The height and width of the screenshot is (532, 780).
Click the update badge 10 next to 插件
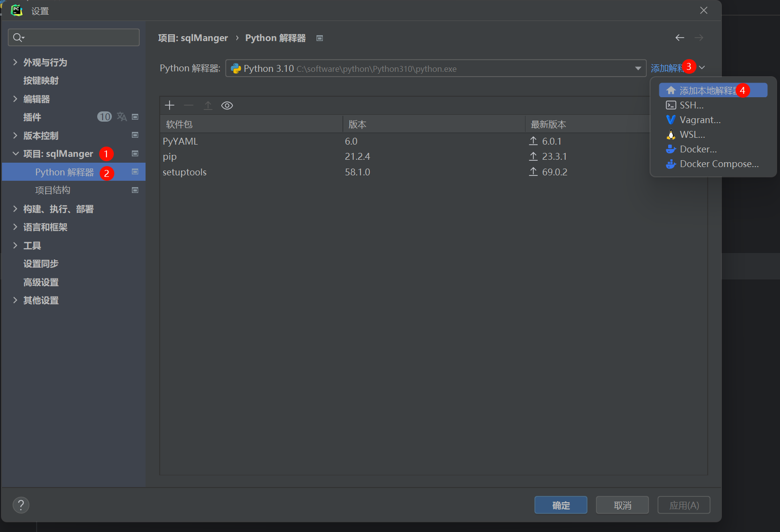coord(105,117)
